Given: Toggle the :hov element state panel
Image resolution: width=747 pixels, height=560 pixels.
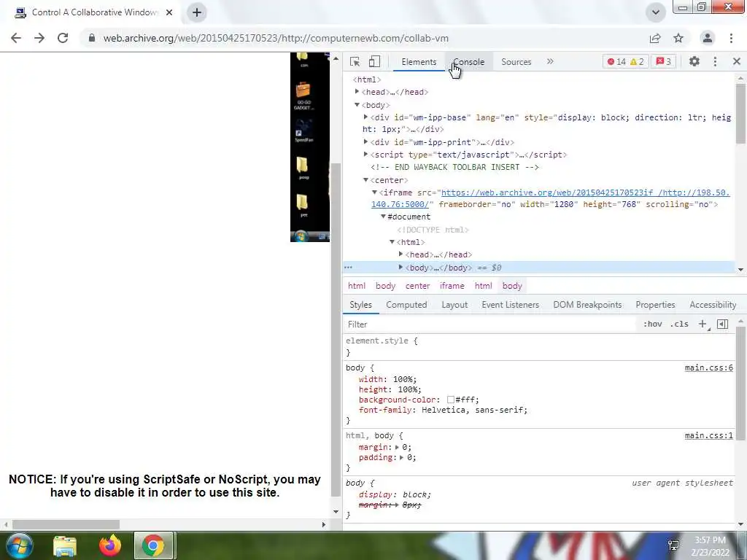Looking at the screenshot, I should [653, 324].
